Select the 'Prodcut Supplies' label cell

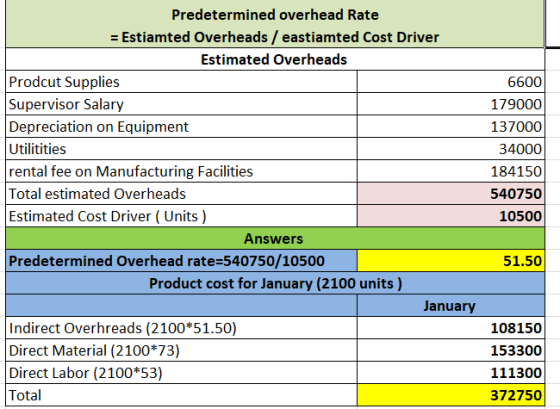tap(181, 81)
